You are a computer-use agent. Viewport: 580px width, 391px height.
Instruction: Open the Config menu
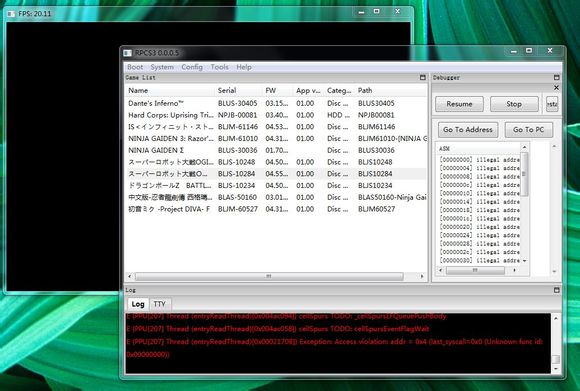192,67
